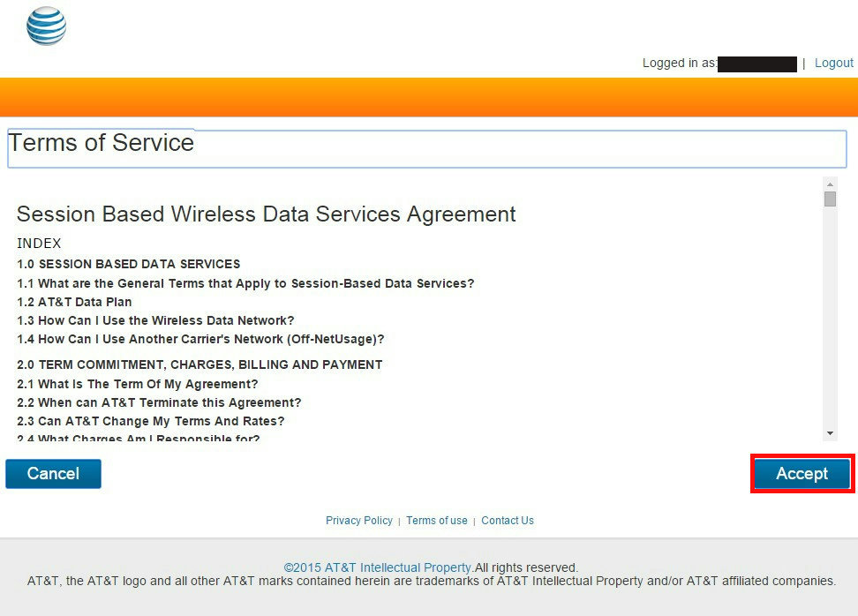
Task: Select 1.3 How Can I Use the Wireless Data Network
Action: tap(155, 320)
